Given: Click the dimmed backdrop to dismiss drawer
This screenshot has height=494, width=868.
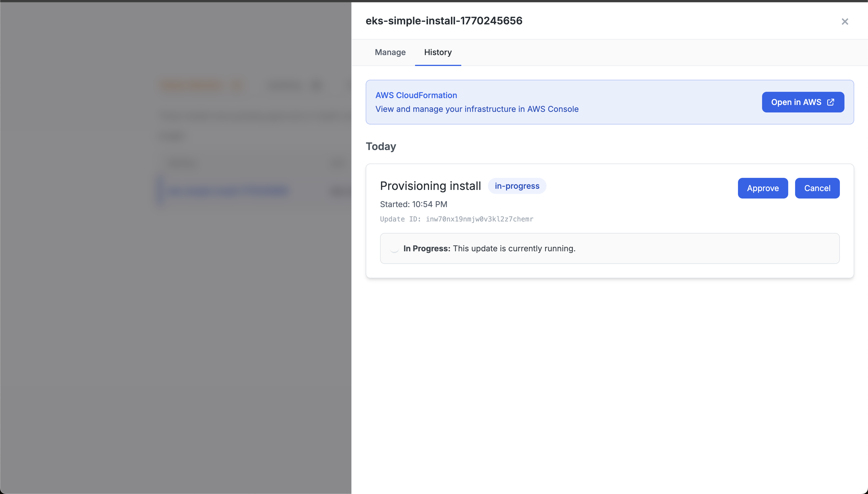Looking at the screenshot, I should coord(170,339).
